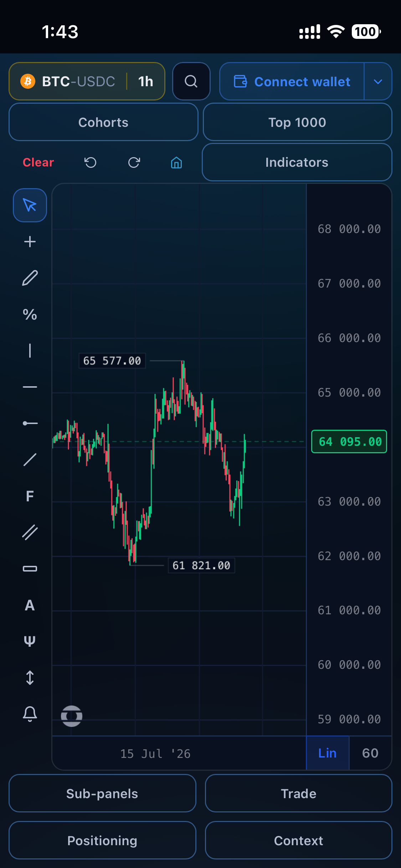Select the cursor pointer tool

pyautogui.click(x=30, y=205)
